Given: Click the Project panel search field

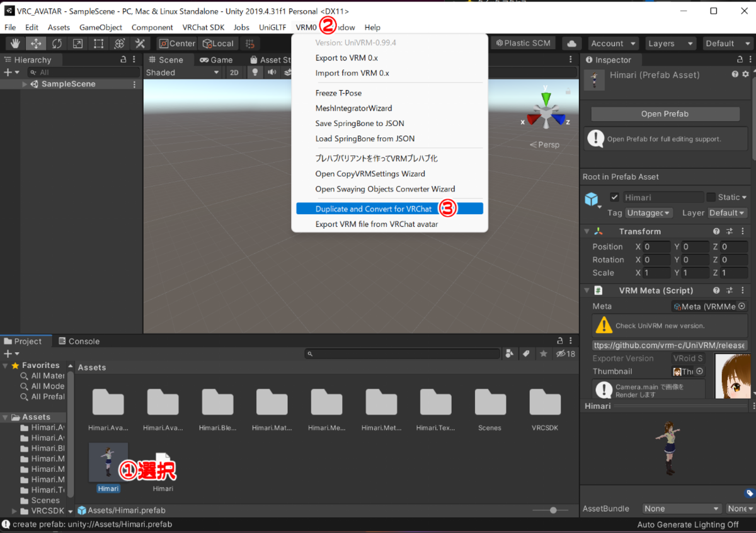Looking at the screenshot, I should (402, 354).
